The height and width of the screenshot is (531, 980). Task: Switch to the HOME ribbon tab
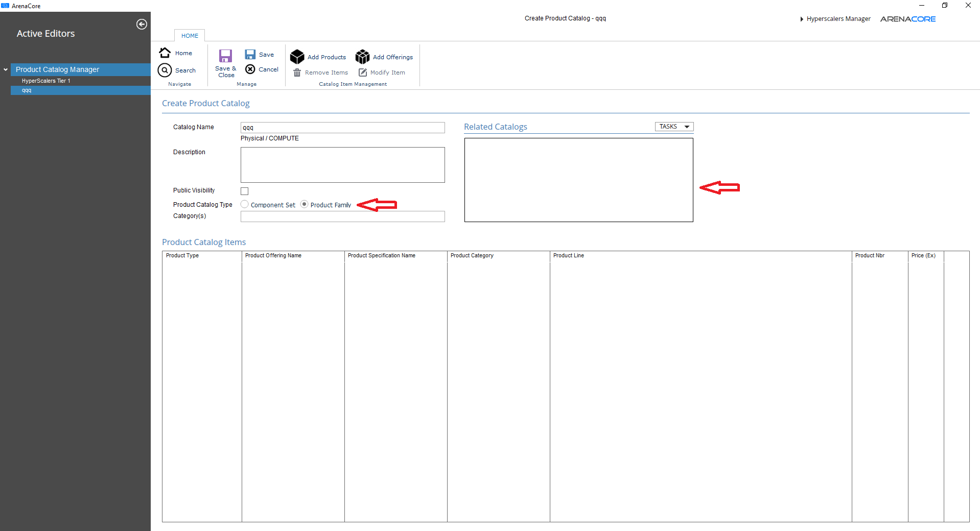(x=190, y=36)
